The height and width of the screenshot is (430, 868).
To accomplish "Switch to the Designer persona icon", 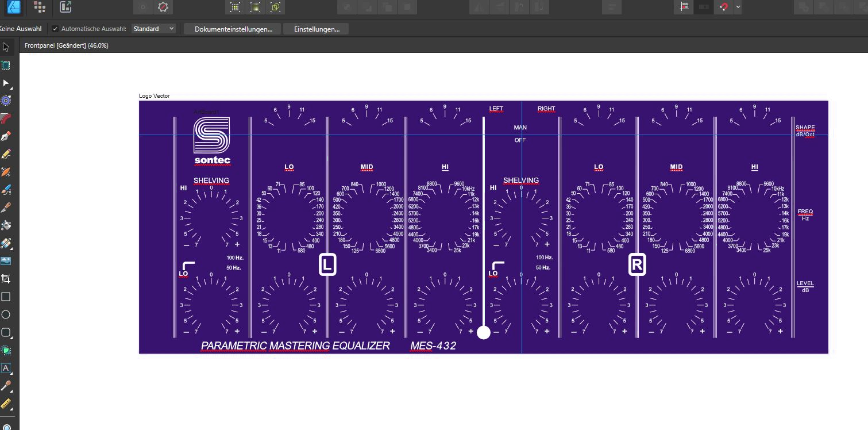I will [x=14, y=7].
